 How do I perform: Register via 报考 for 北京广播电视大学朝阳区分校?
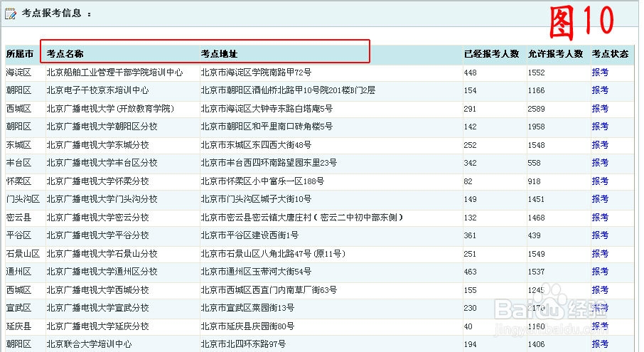click(600, 126)
